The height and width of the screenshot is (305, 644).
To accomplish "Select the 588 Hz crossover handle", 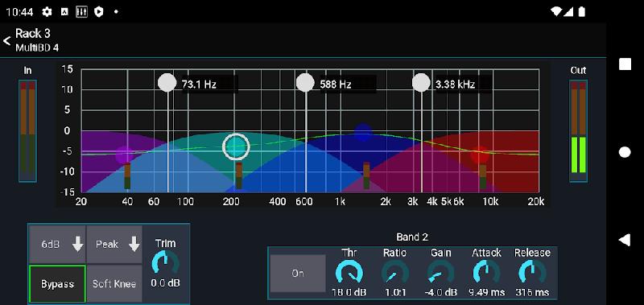I will click(305, 83).
